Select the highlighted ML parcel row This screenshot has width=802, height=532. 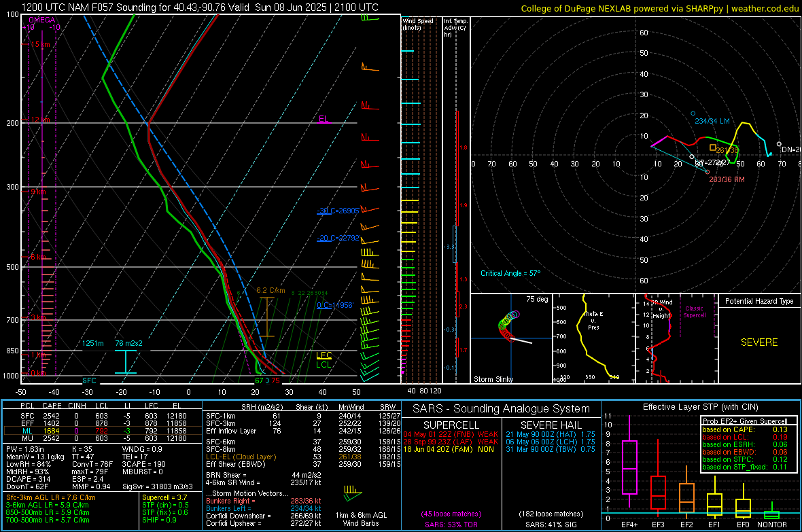(x=103, y=431)
